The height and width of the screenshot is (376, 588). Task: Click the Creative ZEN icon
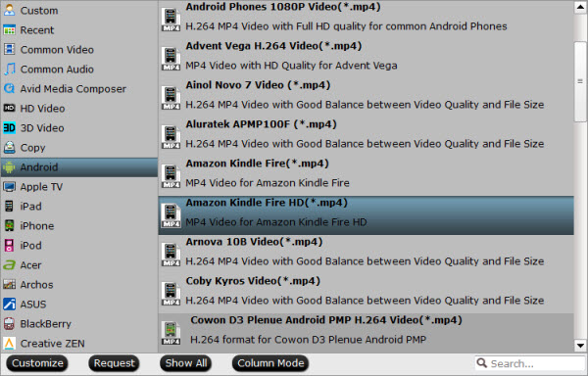tap(9, 343)
